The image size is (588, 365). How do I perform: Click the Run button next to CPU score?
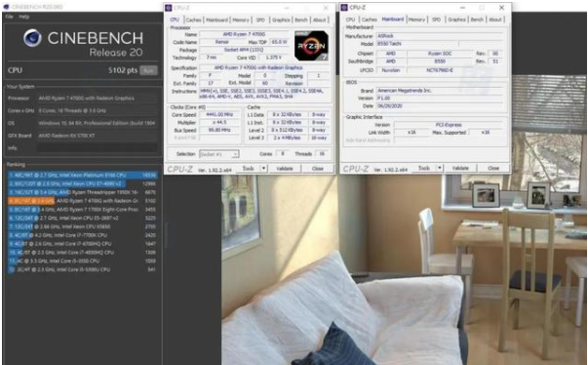click(148, 70)
